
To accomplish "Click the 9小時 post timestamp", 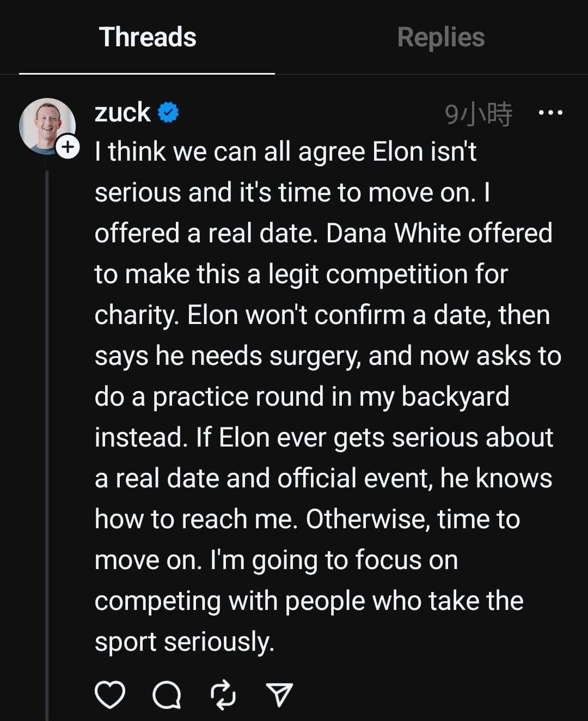I will [x=479, y=114].
